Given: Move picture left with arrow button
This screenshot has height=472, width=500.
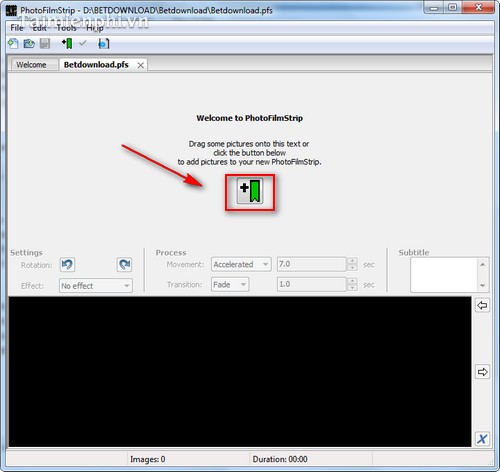Looking at the screenshot, I should (x=482, y=305).
